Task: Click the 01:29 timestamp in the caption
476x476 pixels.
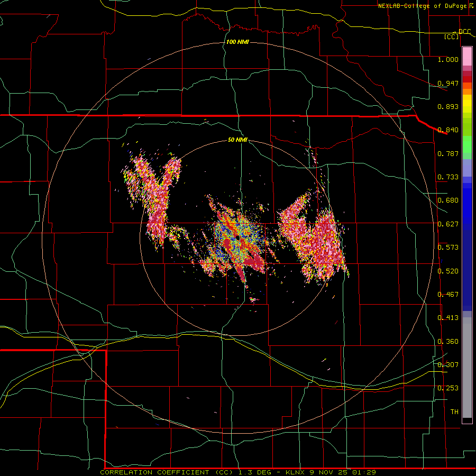Action: pos(364,472)
